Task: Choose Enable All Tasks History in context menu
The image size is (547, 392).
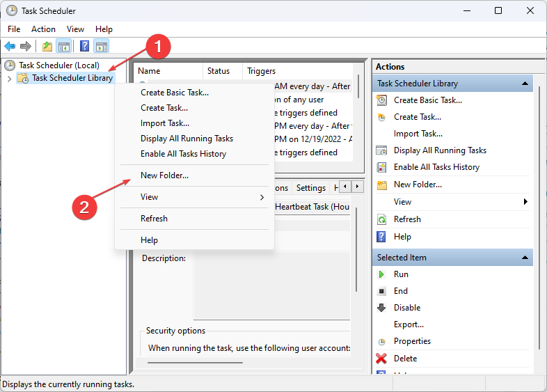Action: [x=195, y=154]
